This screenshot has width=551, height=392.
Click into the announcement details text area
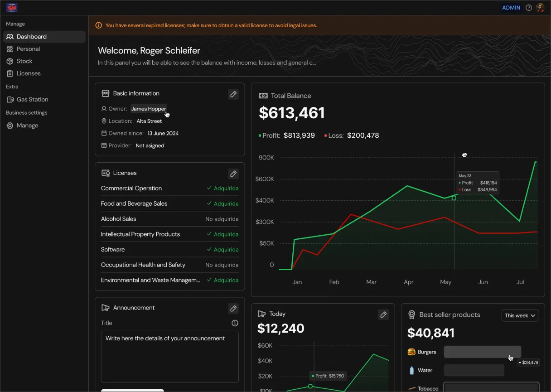pyautogui.click(x=170, y=357)
